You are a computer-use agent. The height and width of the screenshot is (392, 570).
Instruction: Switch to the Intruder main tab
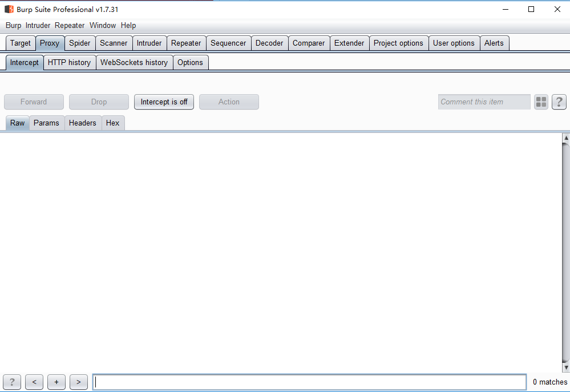149,43
